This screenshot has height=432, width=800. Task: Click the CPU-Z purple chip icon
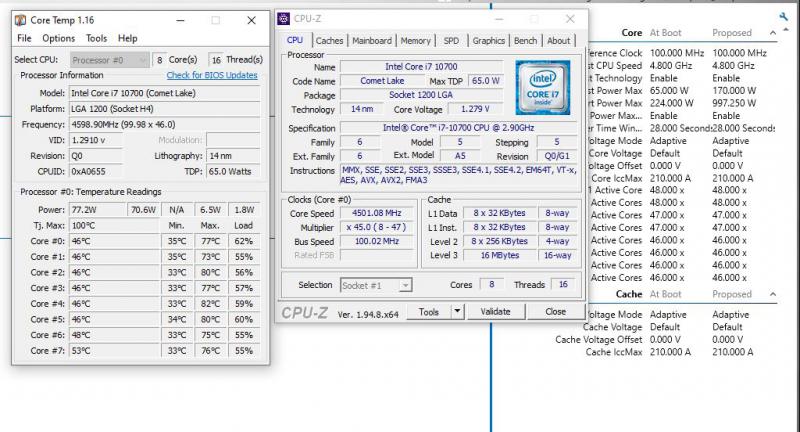[285, 18]
